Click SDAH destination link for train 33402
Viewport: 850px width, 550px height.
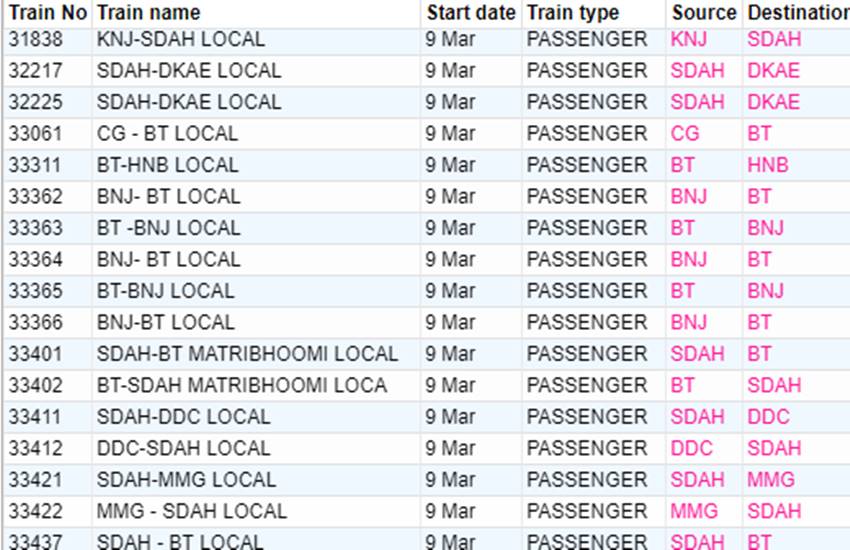click(774, 385)
